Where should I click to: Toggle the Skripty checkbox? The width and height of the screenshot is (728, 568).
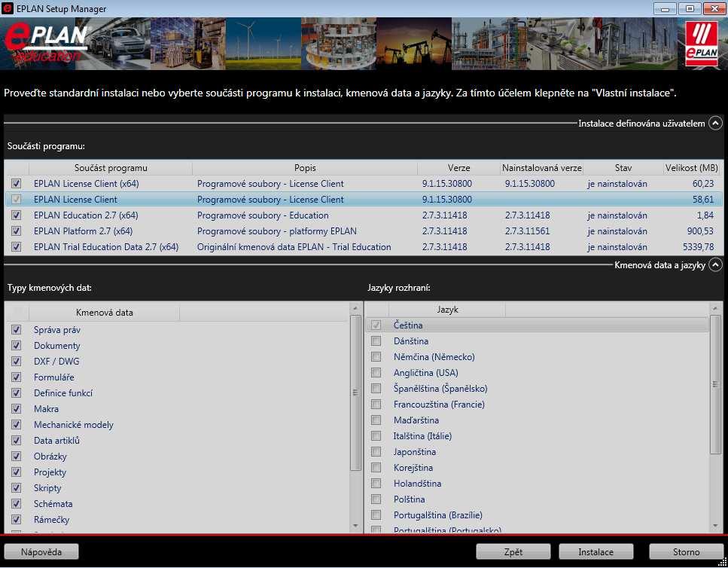point(17,487)
